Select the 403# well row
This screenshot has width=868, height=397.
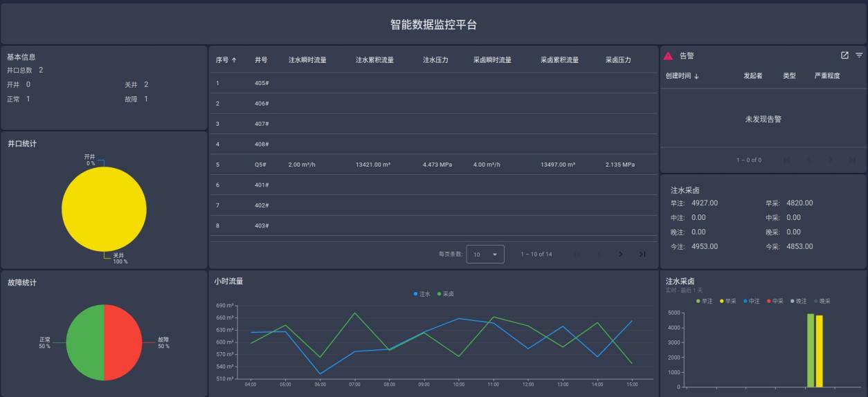(x=433, y=225)
